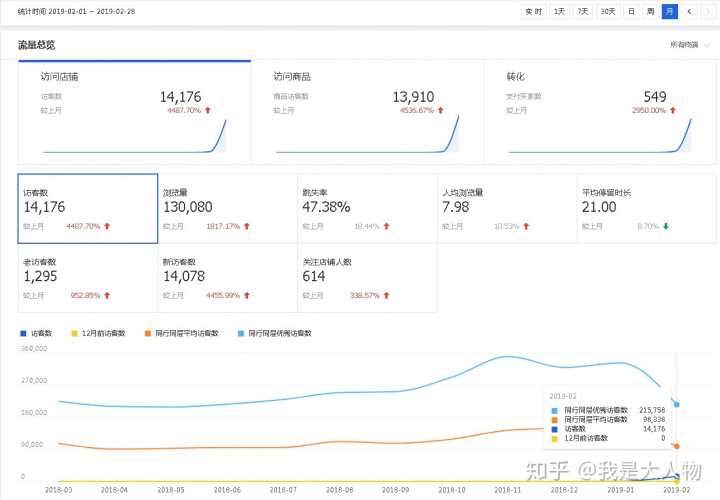Select the 实时 time range button
Viewport: 720px width, 500px height.
tap(534, 11)
